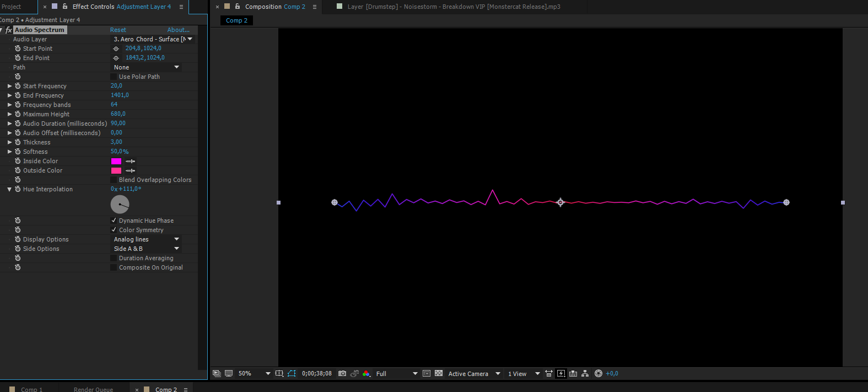
Task: Click the About link for Audio Spectrum
Action: (178, 30)
